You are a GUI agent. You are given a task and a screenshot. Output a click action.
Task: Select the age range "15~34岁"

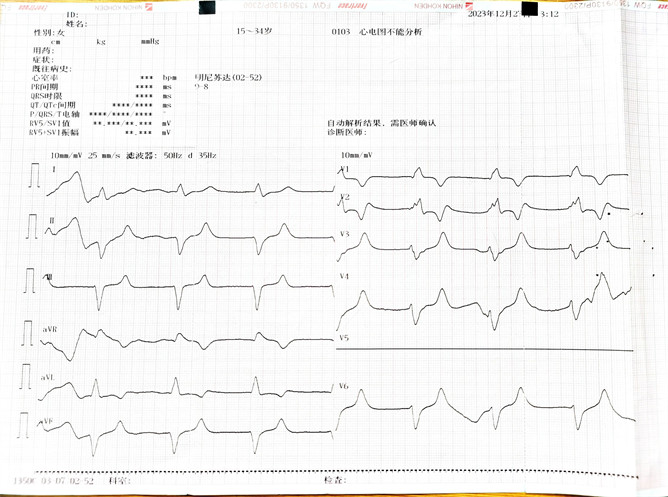coord(254,31)
